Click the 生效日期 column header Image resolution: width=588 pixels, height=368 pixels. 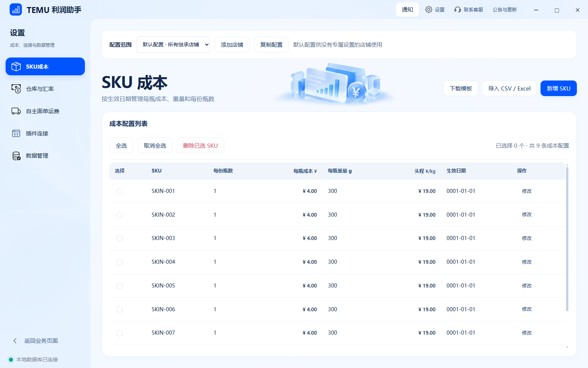456,171
